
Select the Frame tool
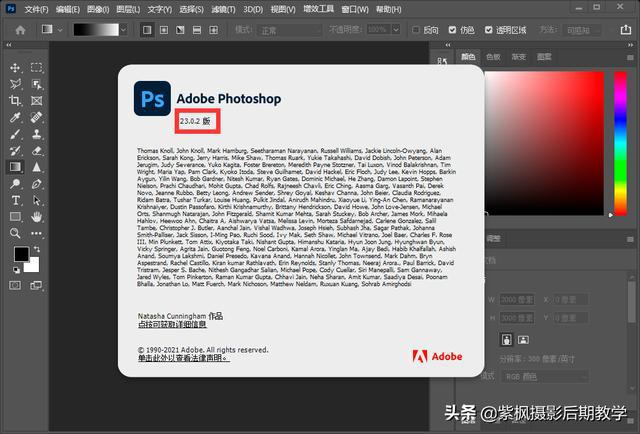coord(36,101)
